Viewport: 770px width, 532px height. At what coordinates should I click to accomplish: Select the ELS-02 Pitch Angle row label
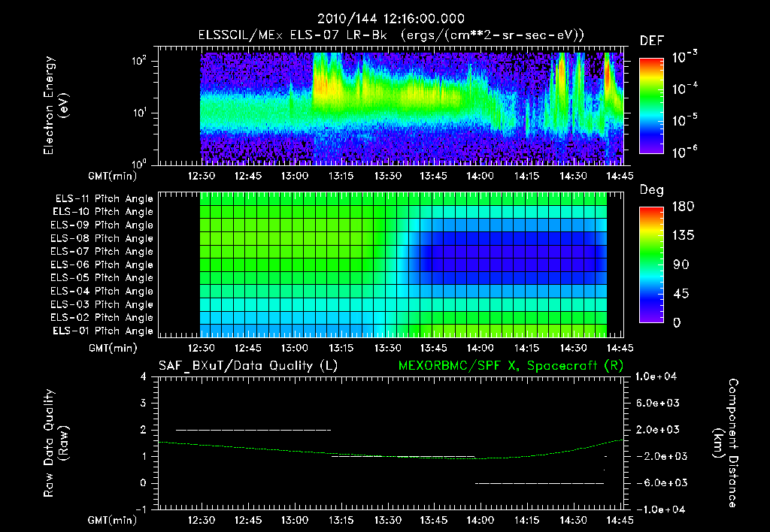click(102, 318)
